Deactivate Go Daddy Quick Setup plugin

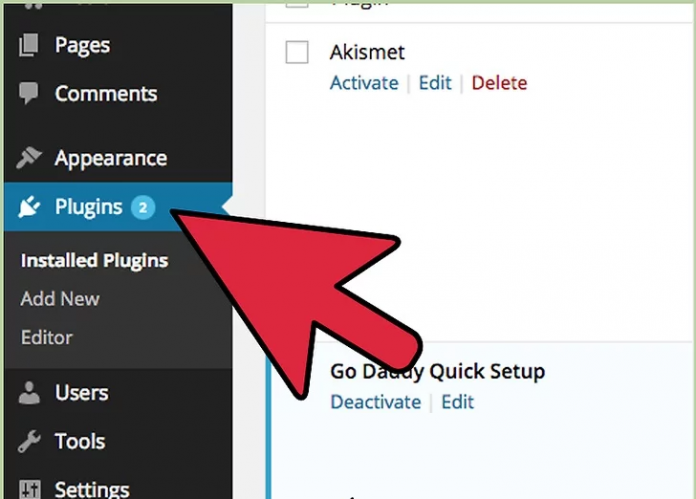click(375, 402)
